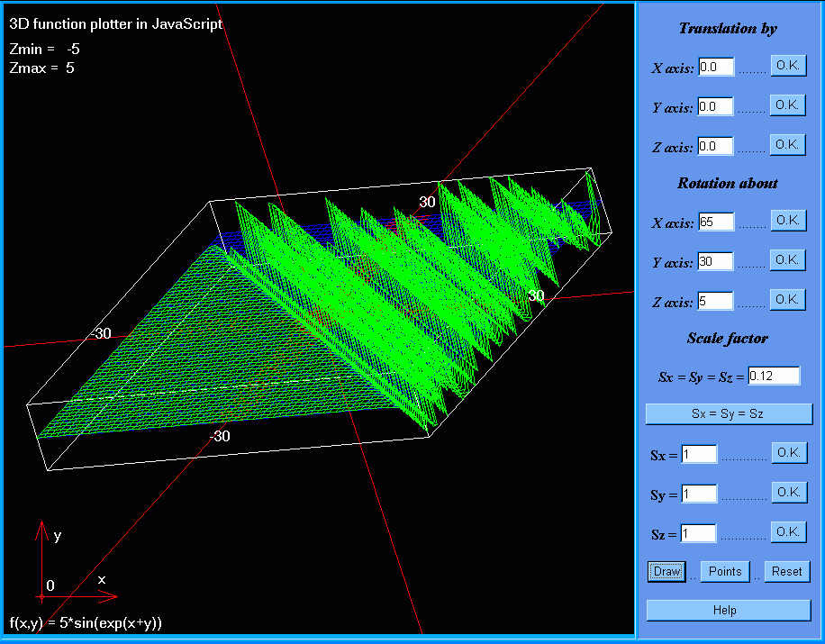Image resolution: width=825 pixels, height=644 pixels.
Task: Click the Z axis rotation field showing 5
Action: [x=716, y=302]
